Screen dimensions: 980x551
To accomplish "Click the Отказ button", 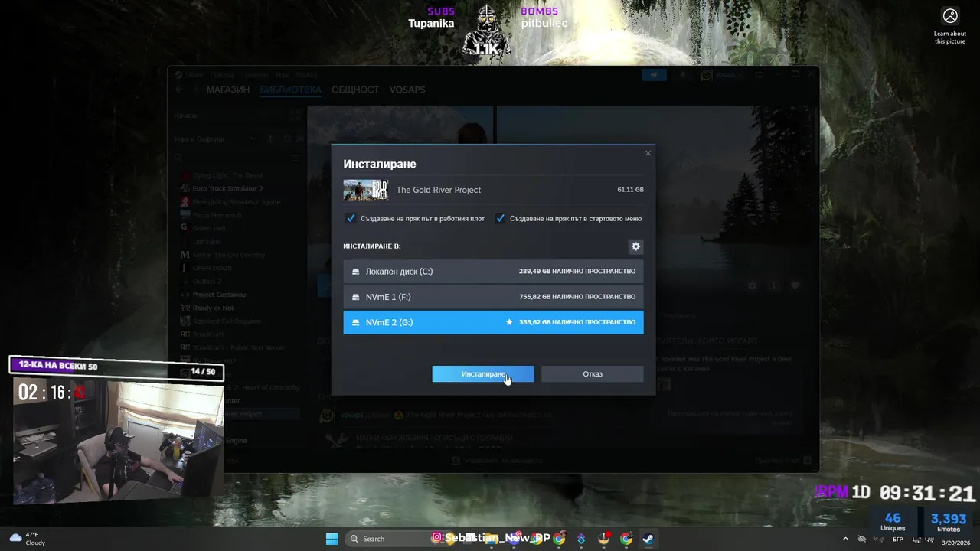I will (x=593, y=373).
